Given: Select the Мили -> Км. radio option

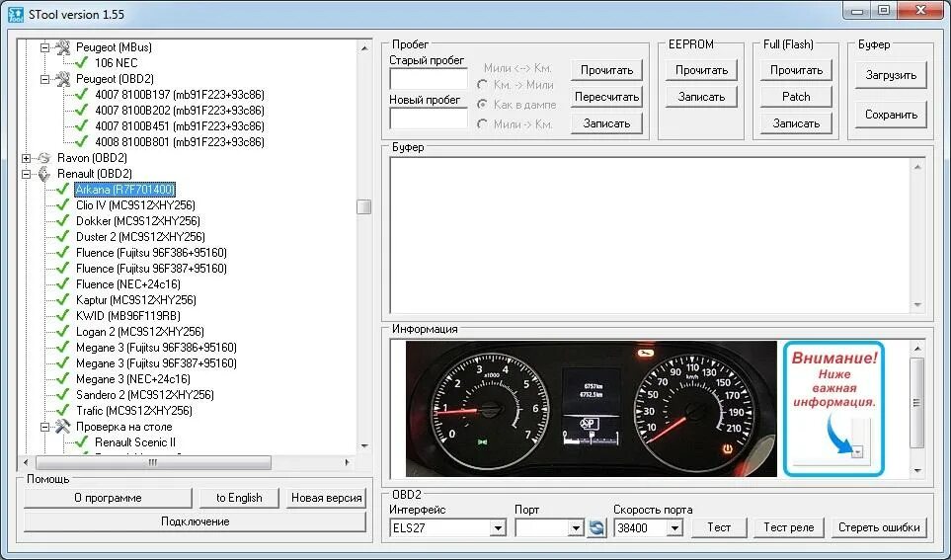Looking at the screenshot, I should pos(483,123).
